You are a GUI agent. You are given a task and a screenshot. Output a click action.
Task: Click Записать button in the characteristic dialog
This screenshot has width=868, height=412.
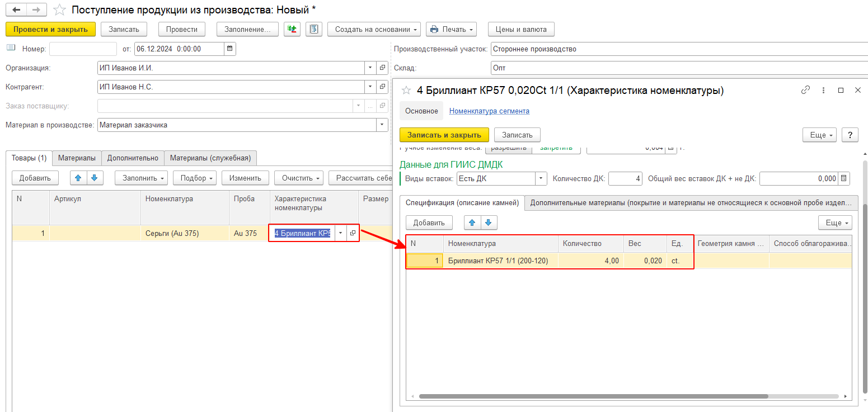click(517, 135)
